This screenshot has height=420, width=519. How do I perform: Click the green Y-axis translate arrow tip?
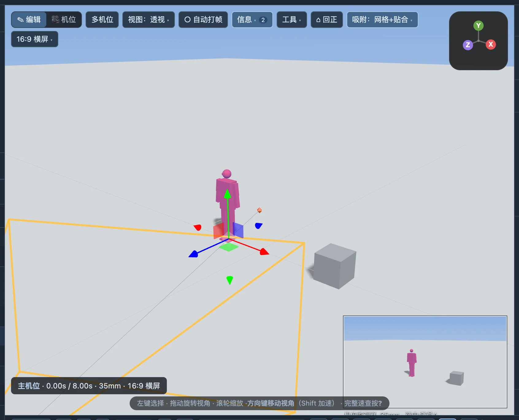tap(227, 193)
